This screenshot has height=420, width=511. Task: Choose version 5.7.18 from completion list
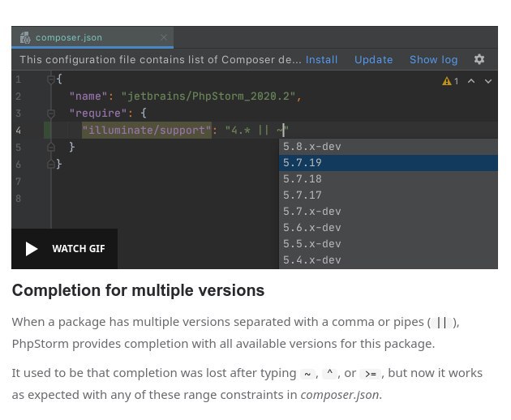tap(389, 179)
